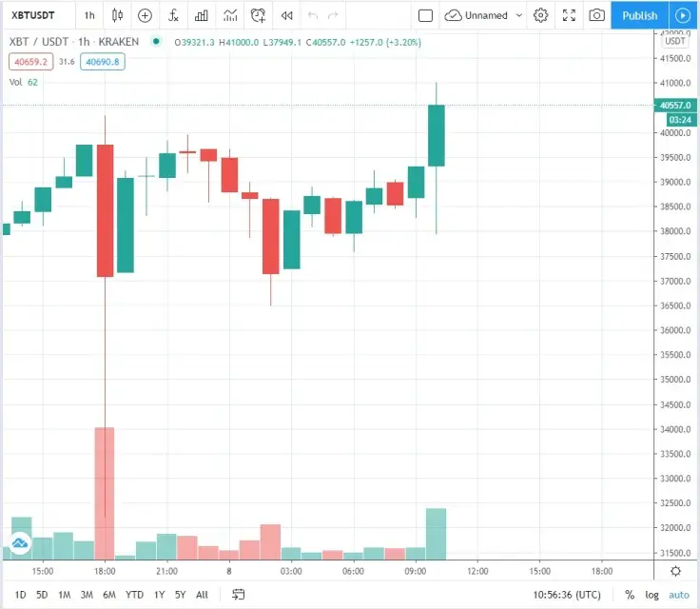Select the YTD time range
This screenshot has height=609, width=700.
134,595
